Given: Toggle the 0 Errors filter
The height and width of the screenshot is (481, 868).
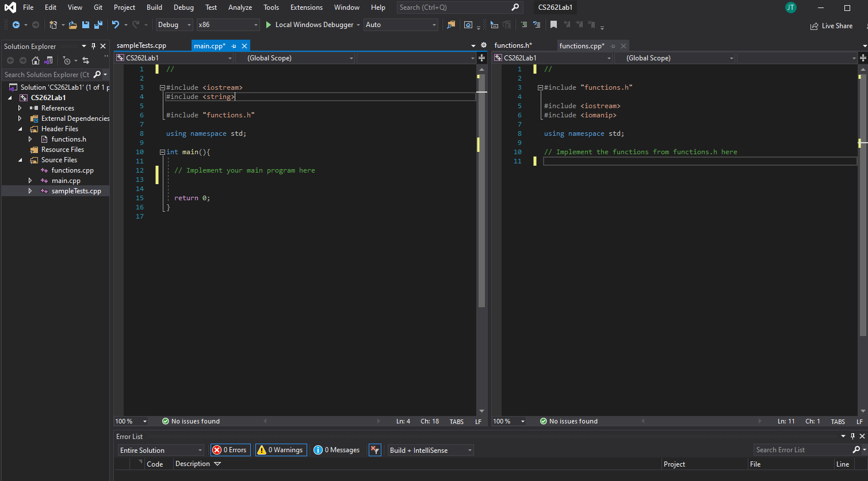Looking at the screenshot, I should click(230, 450).
